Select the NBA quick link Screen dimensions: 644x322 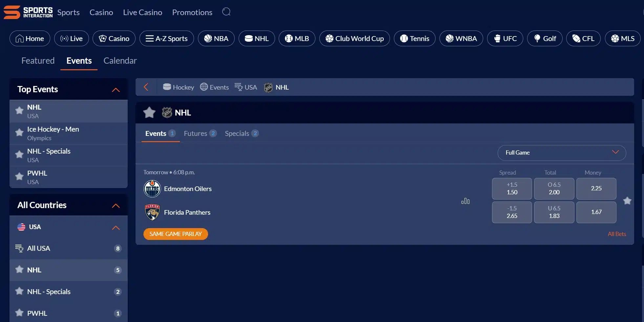(x=216, y=38)
